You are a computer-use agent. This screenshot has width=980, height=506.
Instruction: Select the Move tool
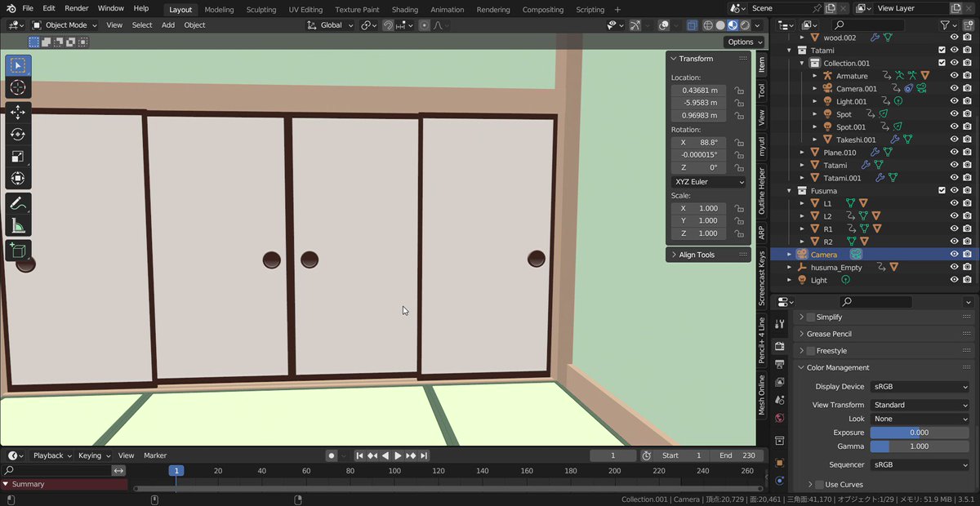(18, 112)
